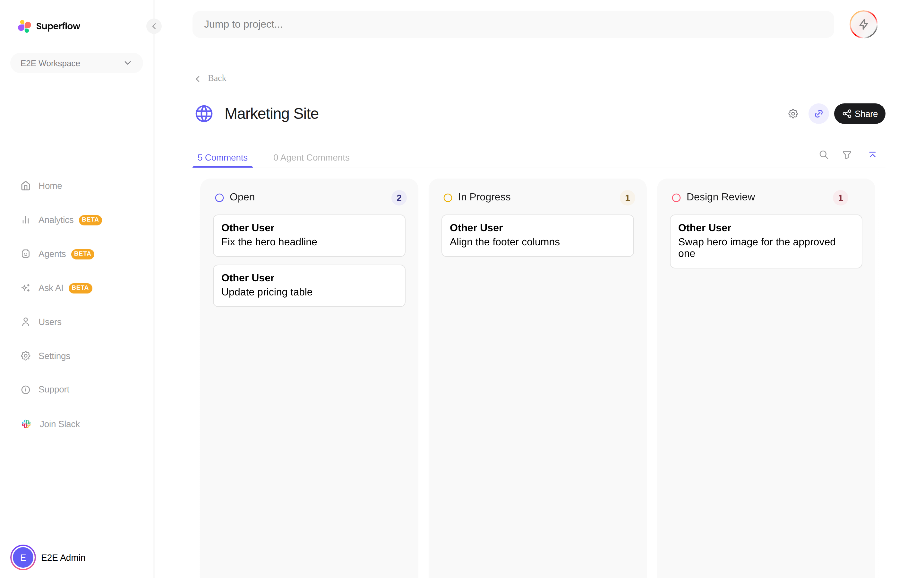Viewport: 924px width, 578px height.
Task: Click the Analytics BETA badge
Action: pos(90,220)
